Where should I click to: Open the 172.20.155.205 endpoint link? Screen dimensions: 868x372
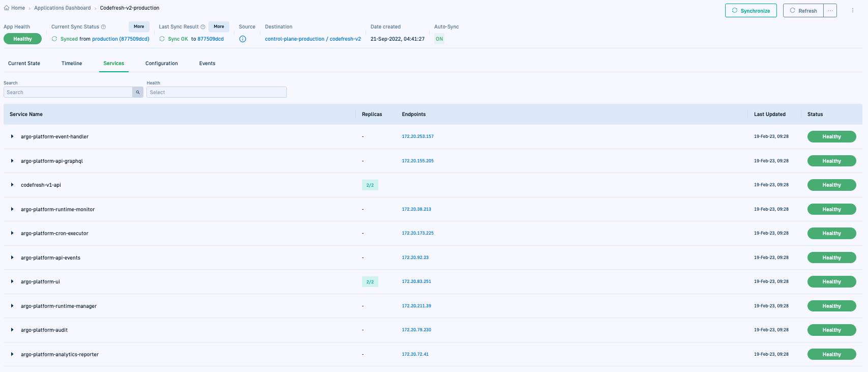[417, 161]
